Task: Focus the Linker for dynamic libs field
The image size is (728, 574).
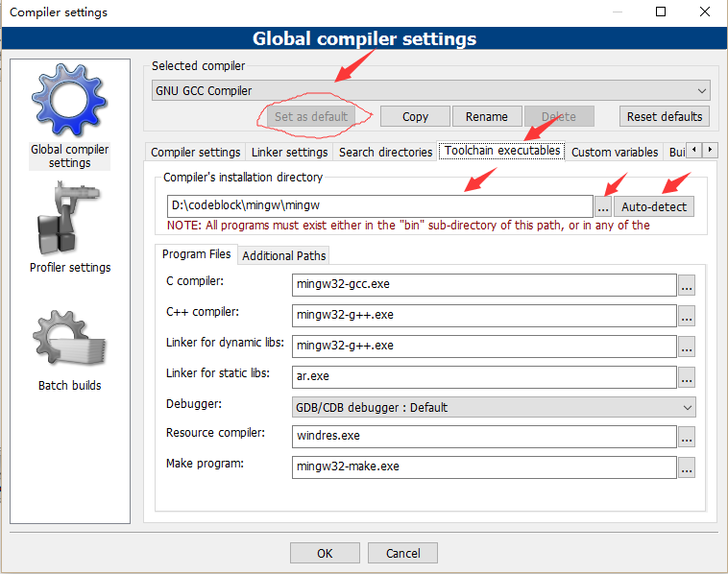Action: coord(484,347)
